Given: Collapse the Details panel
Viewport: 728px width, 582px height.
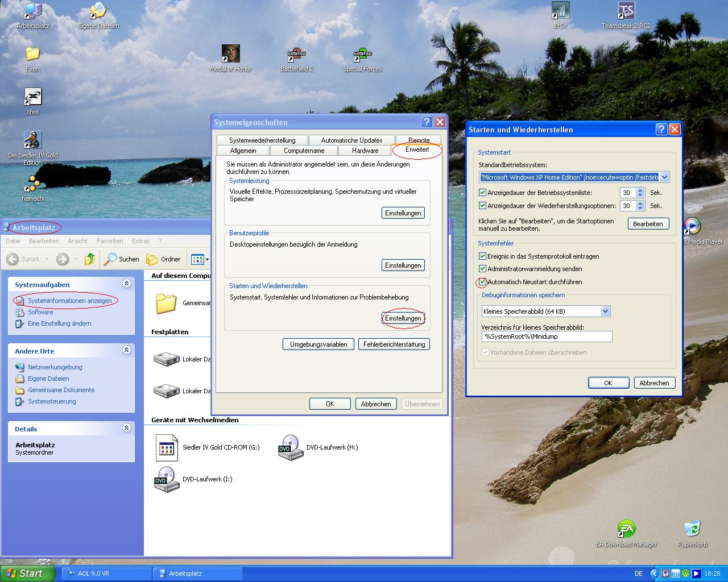Looking at the screenshot, I should (126, 428).
